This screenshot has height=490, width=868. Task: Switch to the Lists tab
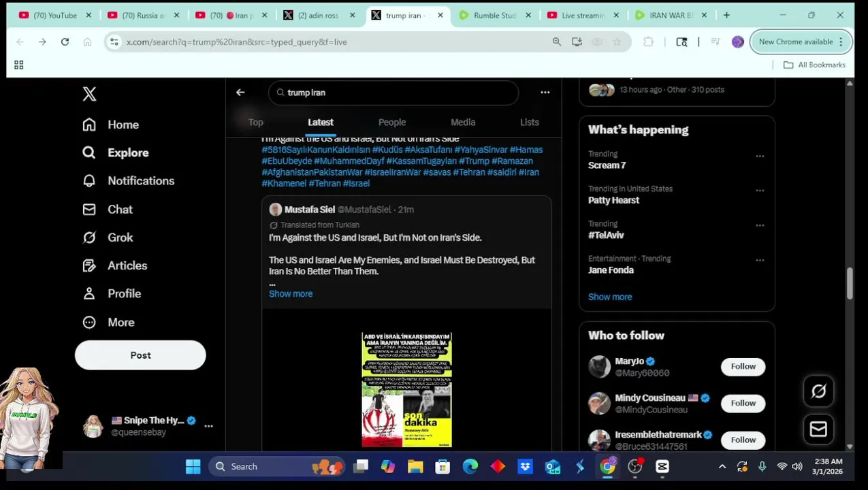click(x=529, y=122)
